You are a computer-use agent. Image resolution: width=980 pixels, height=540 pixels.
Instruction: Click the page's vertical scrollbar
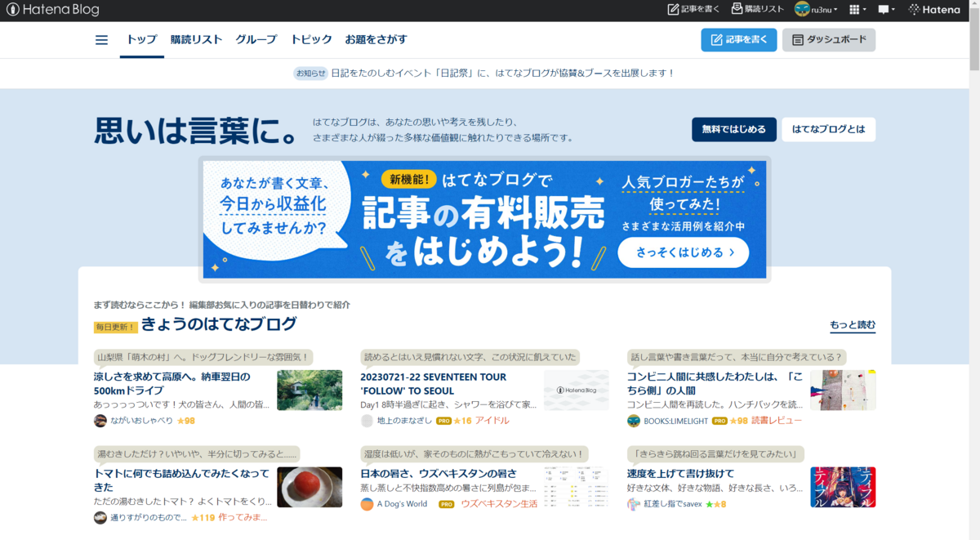click(973, 270)
